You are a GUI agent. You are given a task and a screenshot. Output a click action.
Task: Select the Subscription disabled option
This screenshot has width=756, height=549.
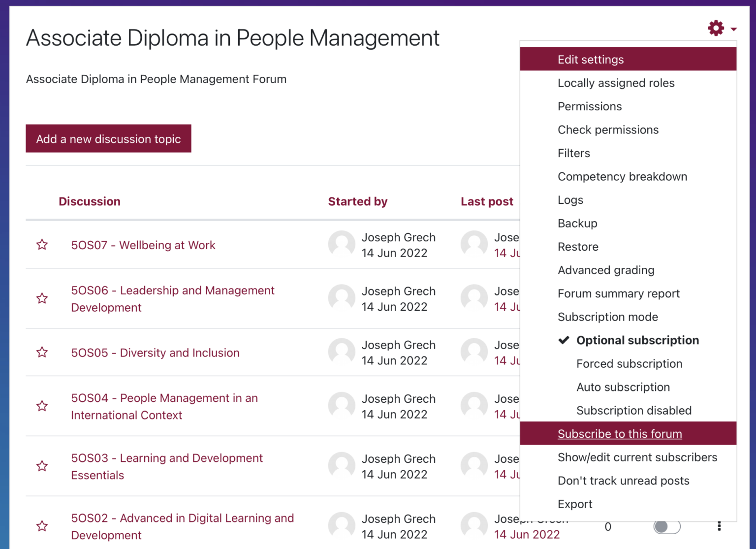point(633,411)
